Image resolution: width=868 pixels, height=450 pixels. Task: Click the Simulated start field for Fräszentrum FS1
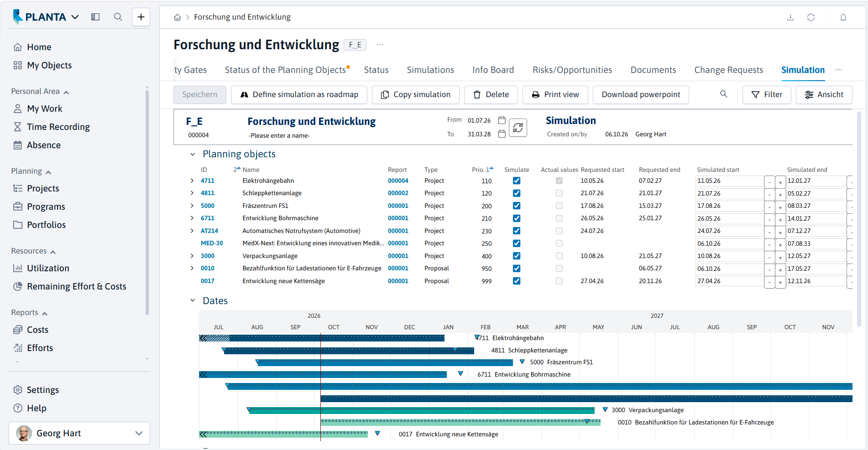click(x=729, y=206)
